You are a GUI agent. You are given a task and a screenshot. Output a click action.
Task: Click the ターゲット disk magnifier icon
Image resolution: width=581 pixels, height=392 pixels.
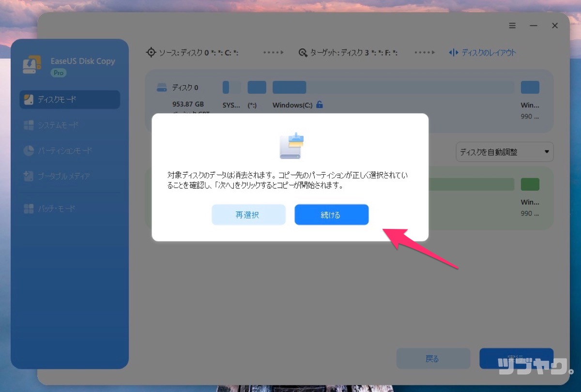click(x=303, y=52)
